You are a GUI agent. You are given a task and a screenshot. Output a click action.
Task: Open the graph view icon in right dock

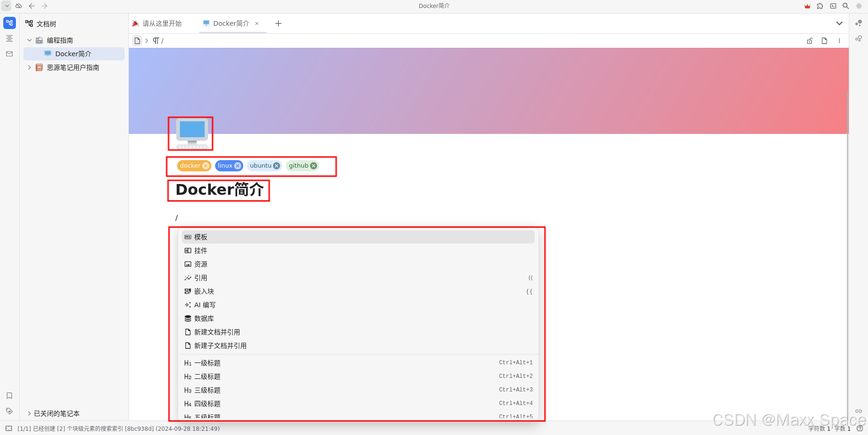click(859, 23)
